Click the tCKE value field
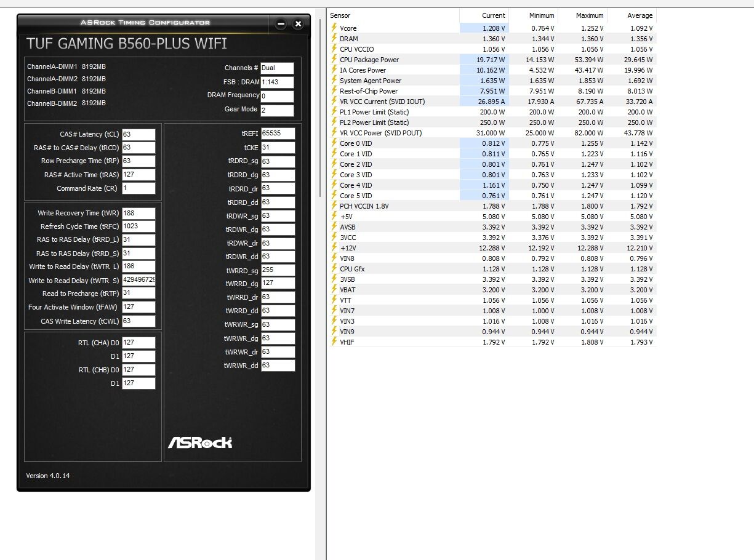 pos(278,147)
